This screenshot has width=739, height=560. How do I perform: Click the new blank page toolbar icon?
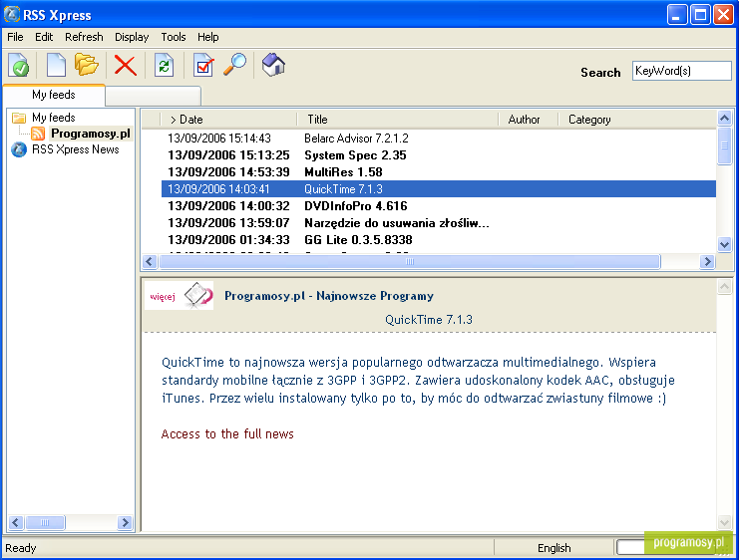(56, 65)
